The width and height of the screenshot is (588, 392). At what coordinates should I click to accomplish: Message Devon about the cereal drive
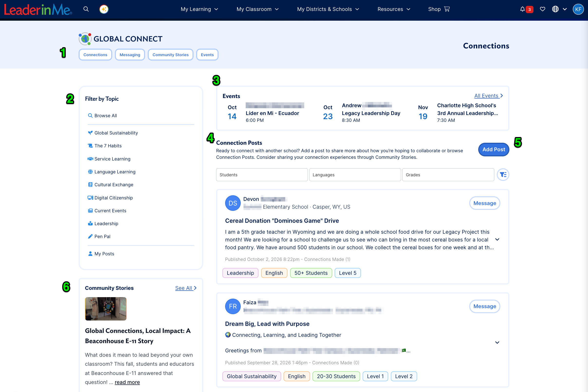(484, 203)
